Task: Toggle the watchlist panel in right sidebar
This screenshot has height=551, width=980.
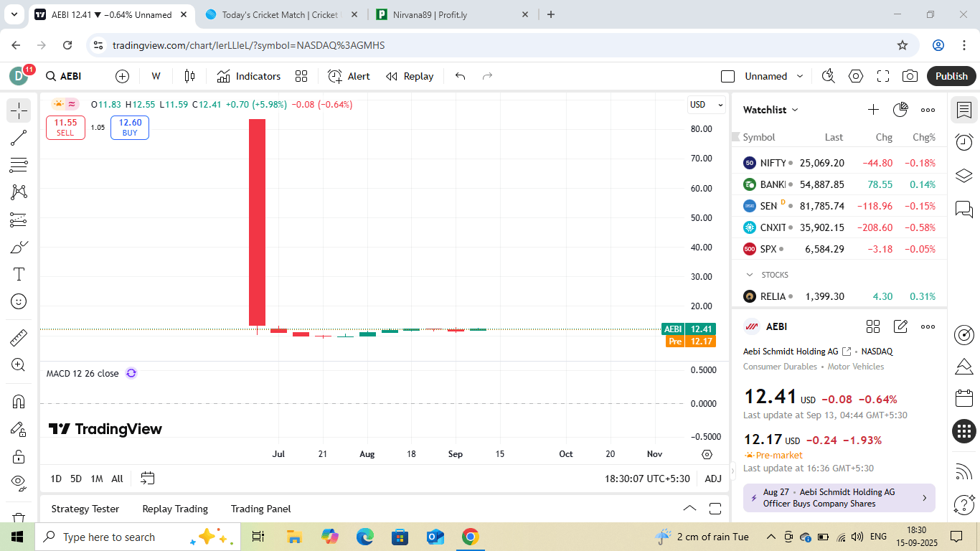Action: (x=964, y=110)
